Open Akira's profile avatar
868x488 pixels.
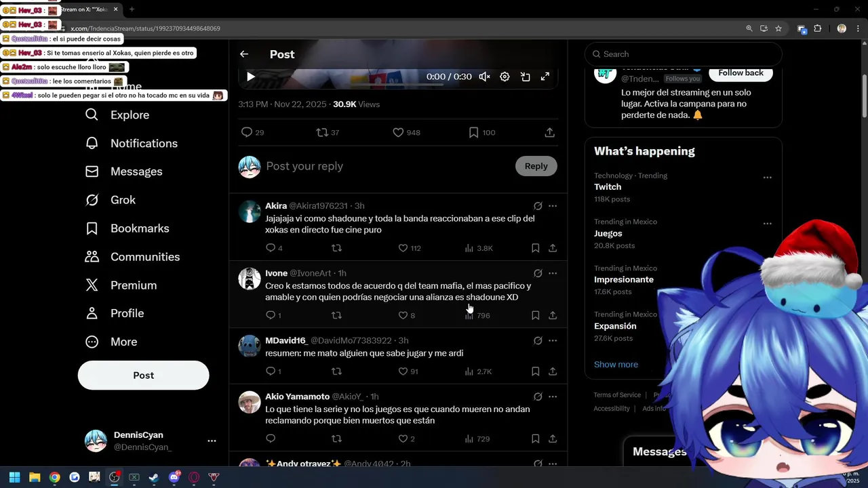tap(250, 211)
